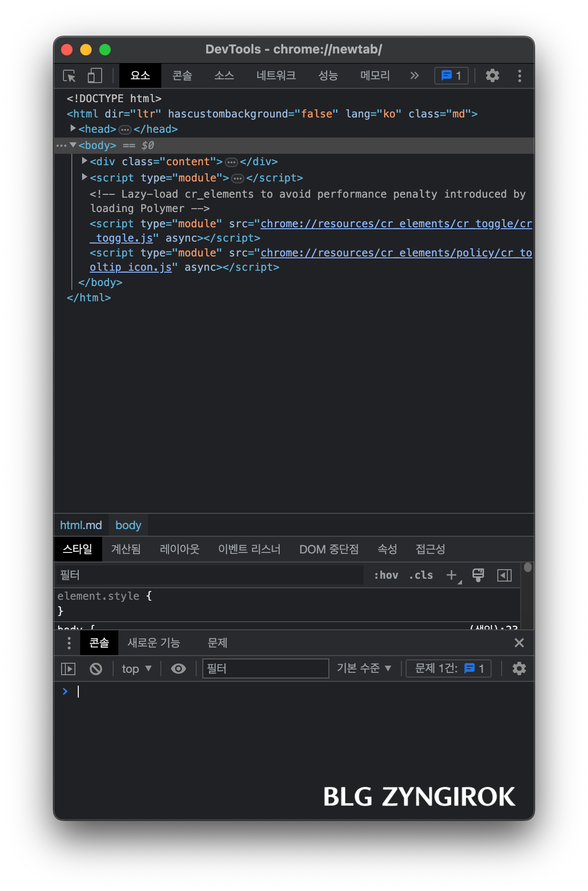Select the drawer 콘솔 tab
This screenshot has width=588, height=891.
99,643
